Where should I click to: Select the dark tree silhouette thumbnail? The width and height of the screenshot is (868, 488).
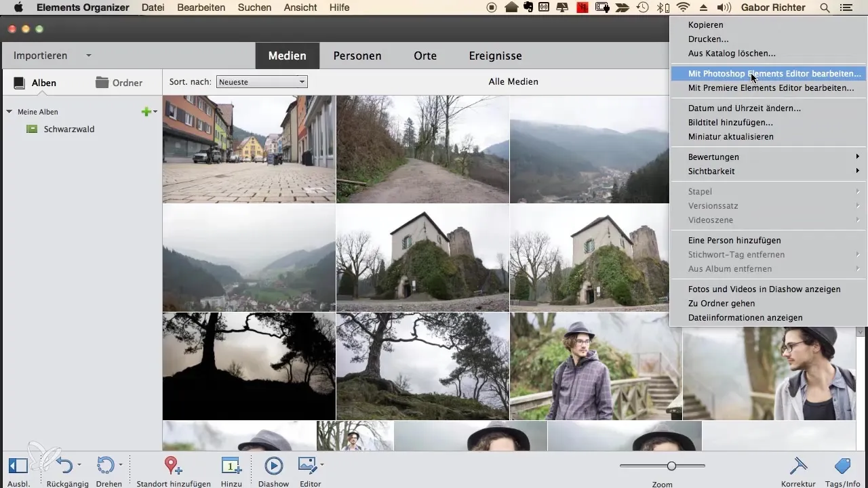pos(249,366)
